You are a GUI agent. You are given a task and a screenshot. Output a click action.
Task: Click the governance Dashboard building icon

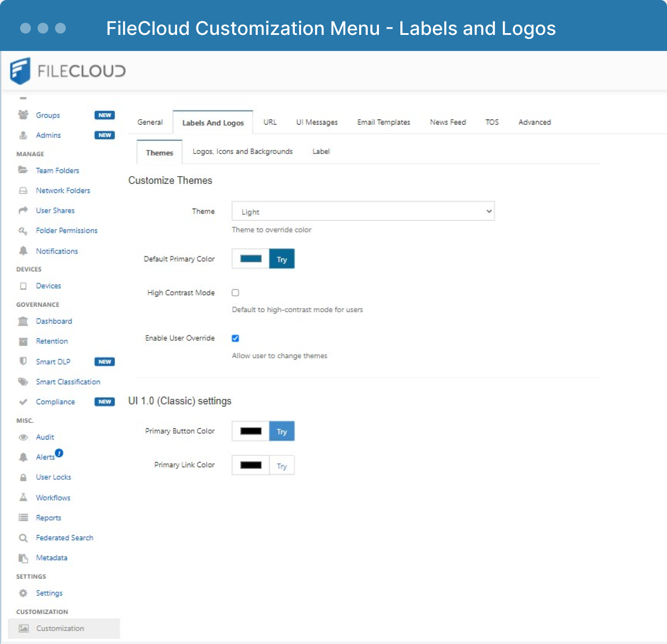(23, 321)
